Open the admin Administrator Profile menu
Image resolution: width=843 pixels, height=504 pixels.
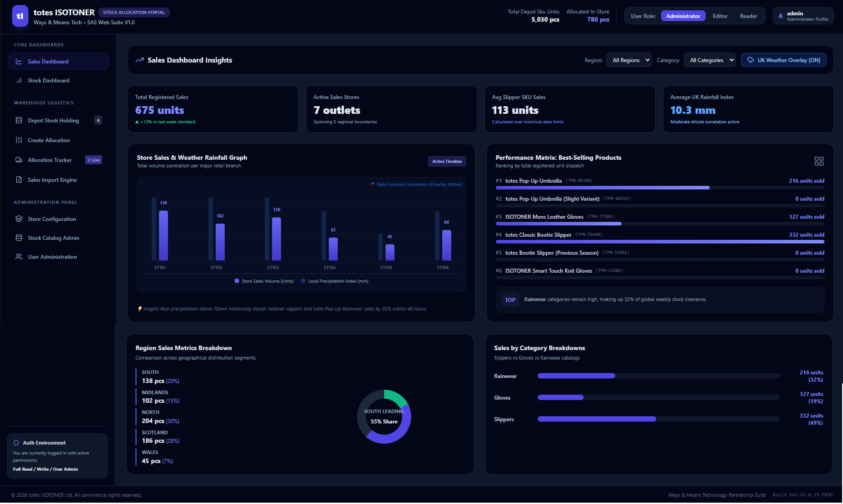803,16
